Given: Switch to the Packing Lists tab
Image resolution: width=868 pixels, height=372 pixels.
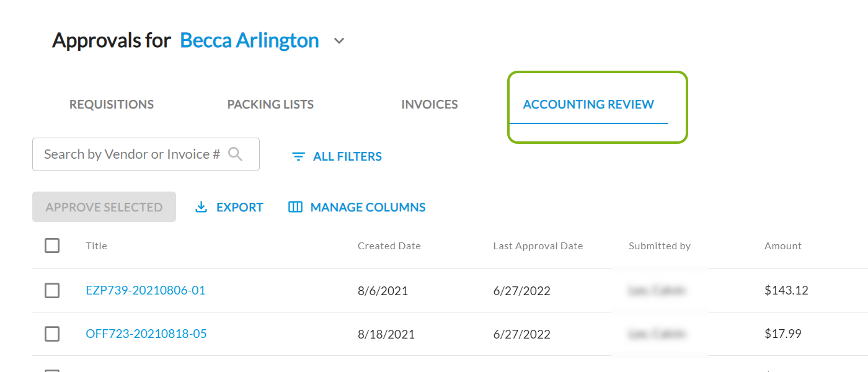Looking at the screenshot, I should click(270, 104).
